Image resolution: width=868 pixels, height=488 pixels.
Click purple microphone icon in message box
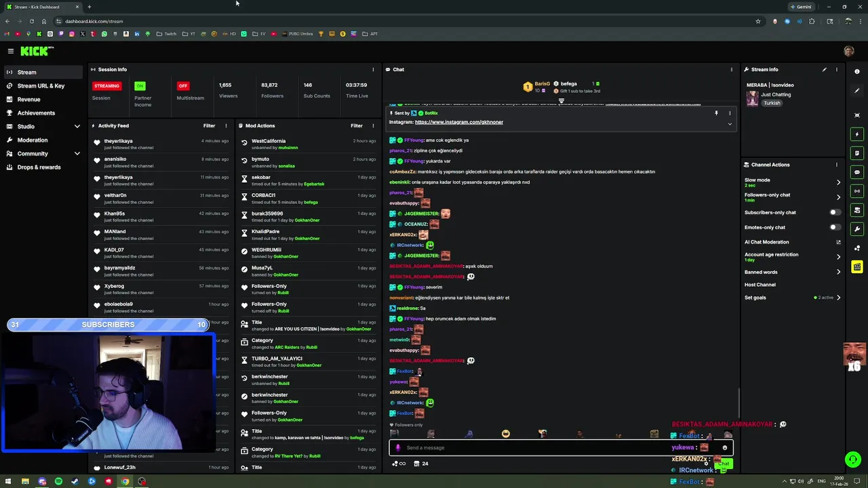coord(398,447)
